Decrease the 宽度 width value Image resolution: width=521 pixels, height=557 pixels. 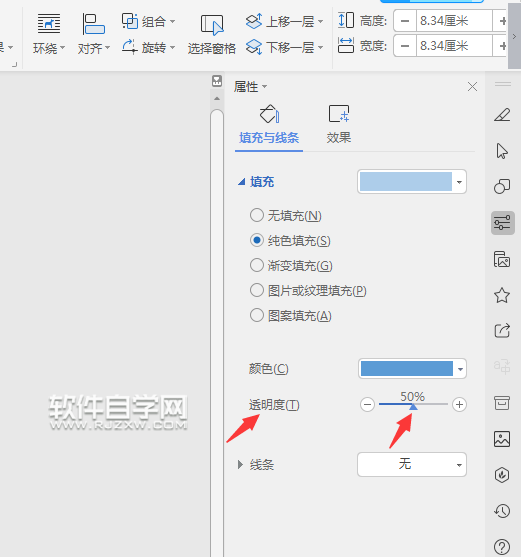[405, 46]
